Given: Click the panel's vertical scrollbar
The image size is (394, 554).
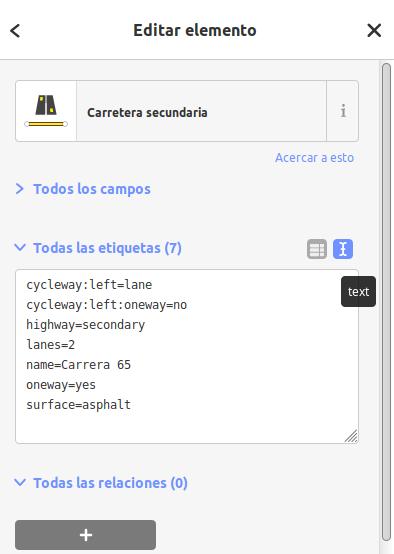Looking at the screenshot, I should pyautogui.click(x=386, y=302).
